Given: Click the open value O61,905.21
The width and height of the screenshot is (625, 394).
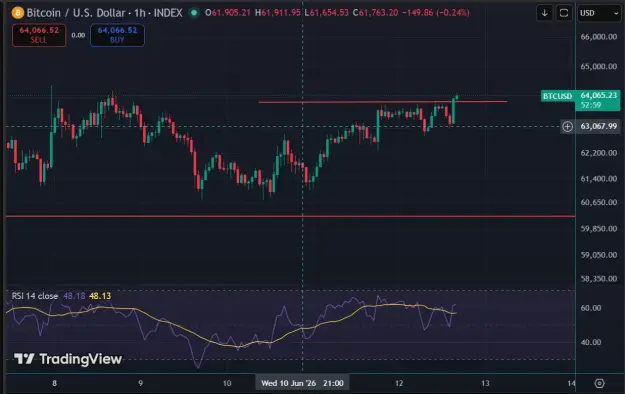Looking at the screenshot, I should pyautogui.click(x=228, y=13).
